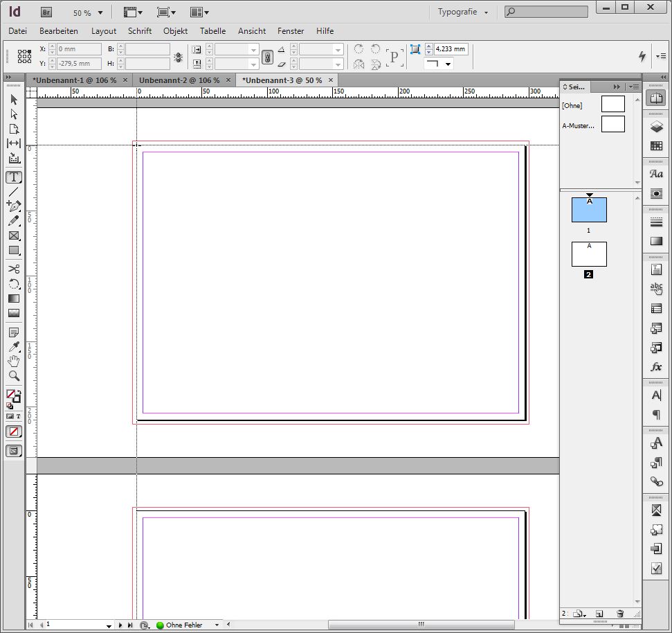
Task: Switch to the Unbenannt-2 document tab
Action: (179, 80)
